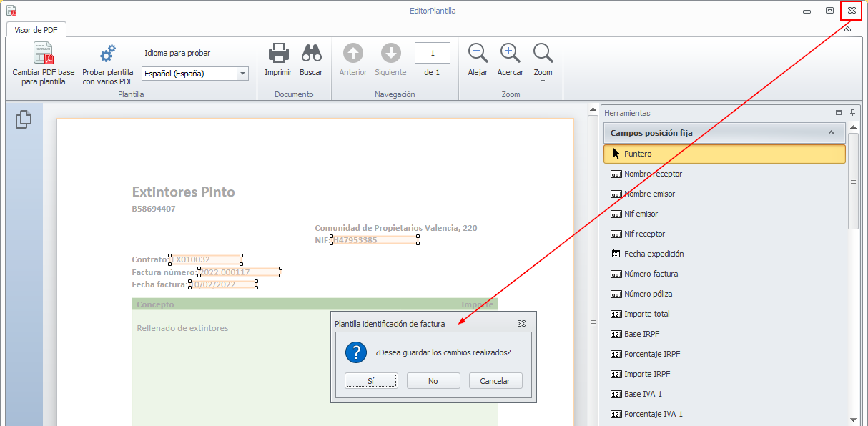Image resolution: width=868 pixels, height=426 pixels.
Task: Choose the Nif emisor field tool
Action: (724, 214)
